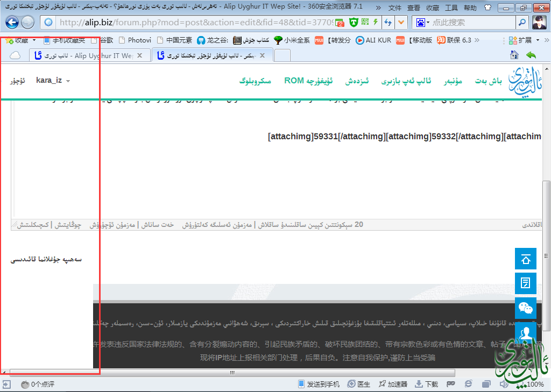Expand more bookmarks chevron after 联保 6.3
551x392 pixels.
coord(477,40)
